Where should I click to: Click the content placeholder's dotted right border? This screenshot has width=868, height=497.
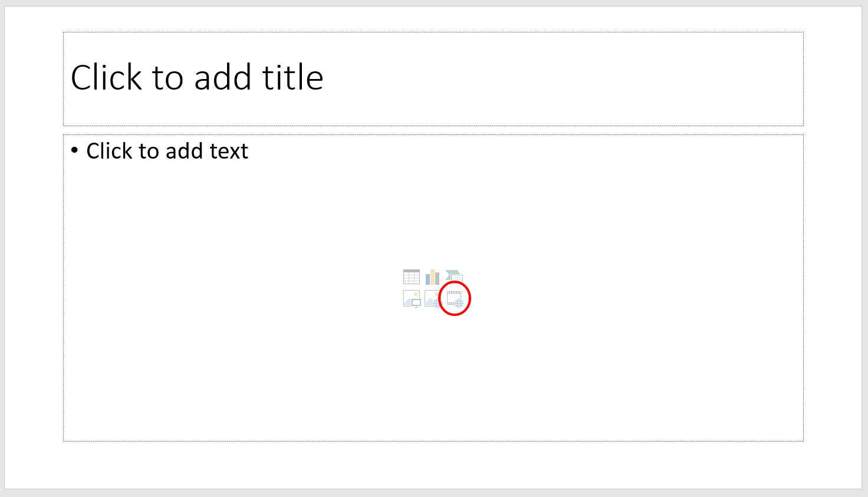coord(803,288)
